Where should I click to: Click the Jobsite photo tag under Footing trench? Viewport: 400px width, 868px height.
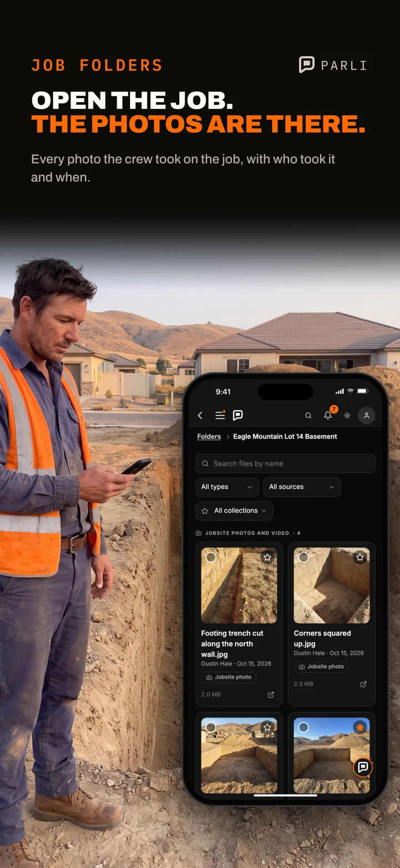pos(229,677)
